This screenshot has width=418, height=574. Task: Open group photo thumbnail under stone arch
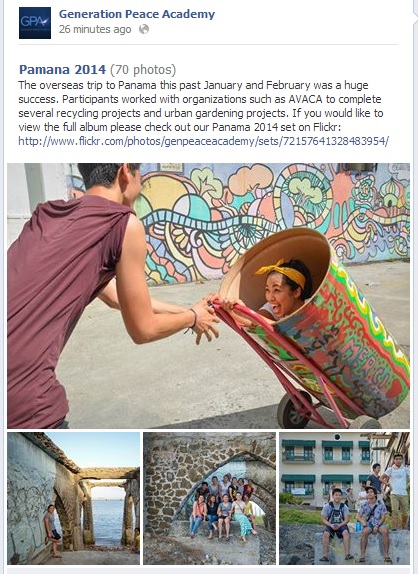click(209, 498)
